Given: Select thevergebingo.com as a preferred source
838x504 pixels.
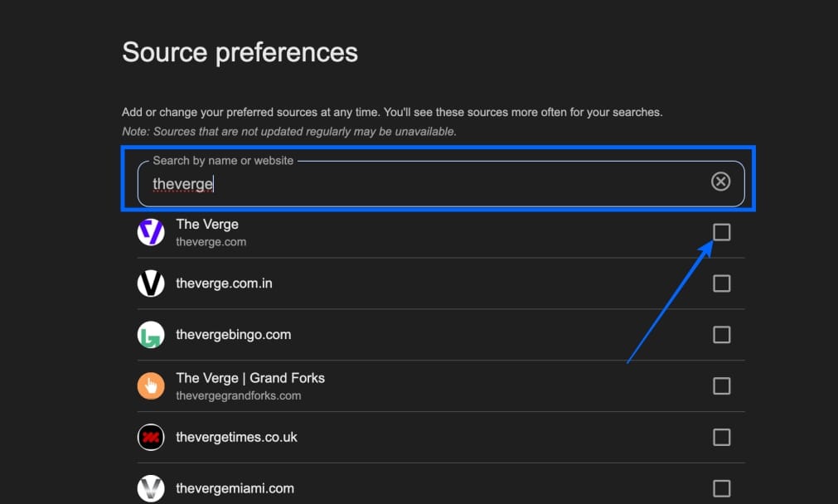Looking at the screenshot, I should [721, 335].
